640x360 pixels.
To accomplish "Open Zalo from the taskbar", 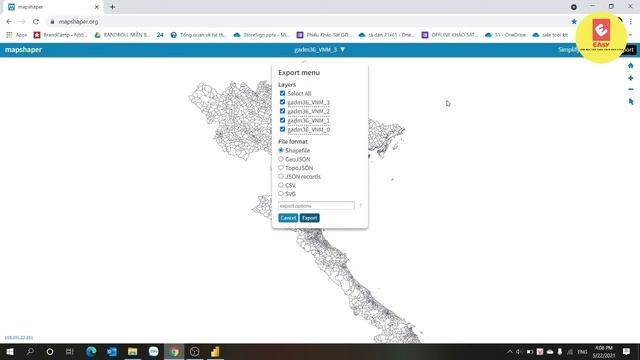I will (x=153, y=351).
